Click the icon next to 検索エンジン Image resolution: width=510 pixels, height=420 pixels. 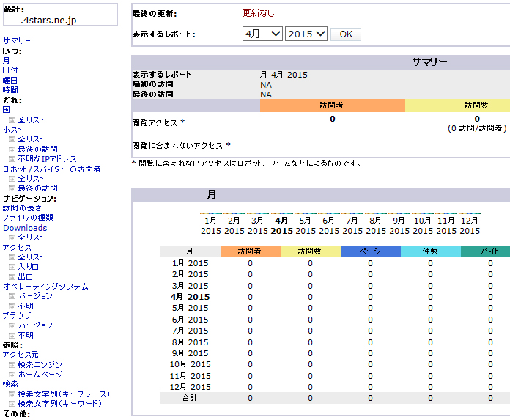[x=12, y=365]
